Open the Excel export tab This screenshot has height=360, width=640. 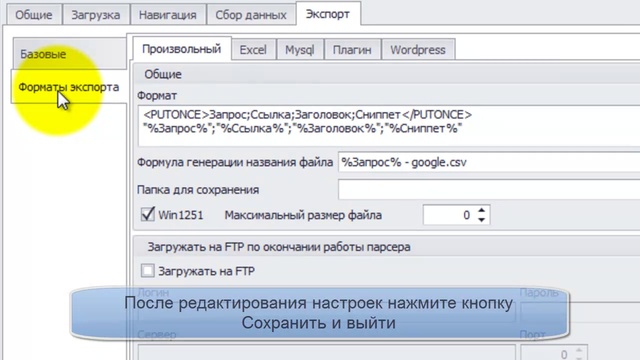(253, 50)
